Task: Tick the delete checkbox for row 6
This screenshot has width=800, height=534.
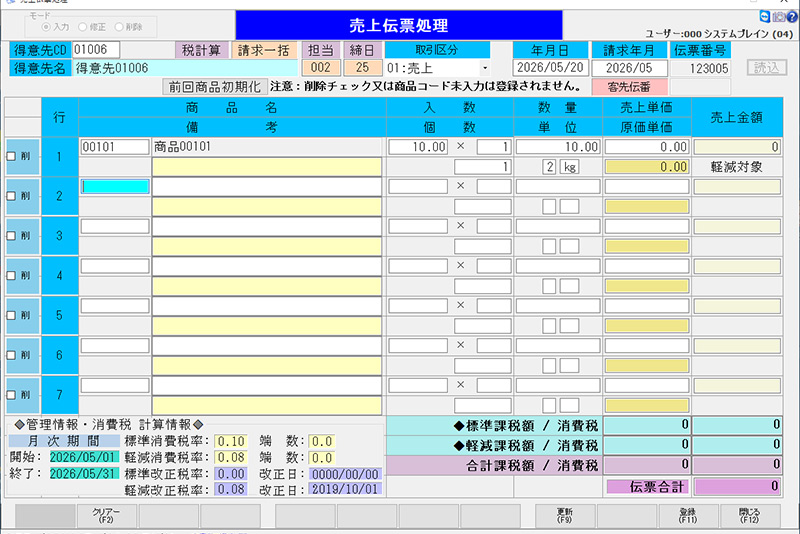Action: coord(11,355)
